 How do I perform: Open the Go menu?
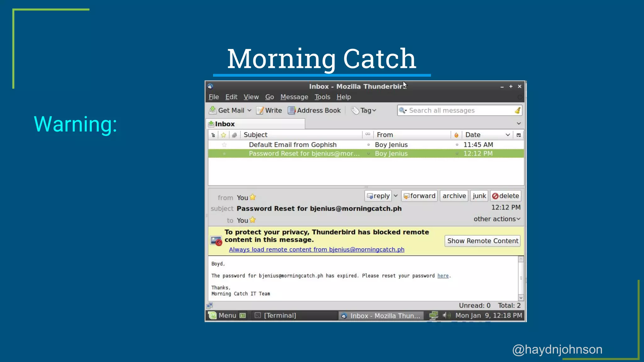(269, 97)
